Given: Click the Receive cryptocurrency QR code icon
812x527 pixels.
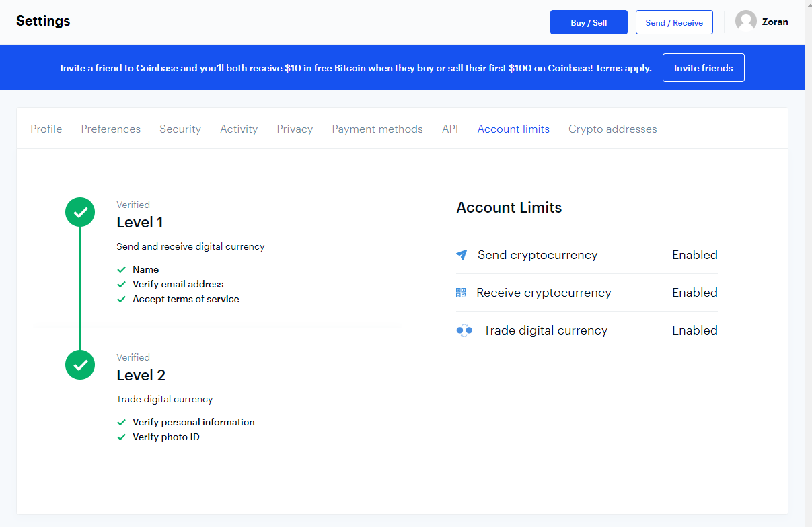Looking at the screenshot, I should (461, 293).
